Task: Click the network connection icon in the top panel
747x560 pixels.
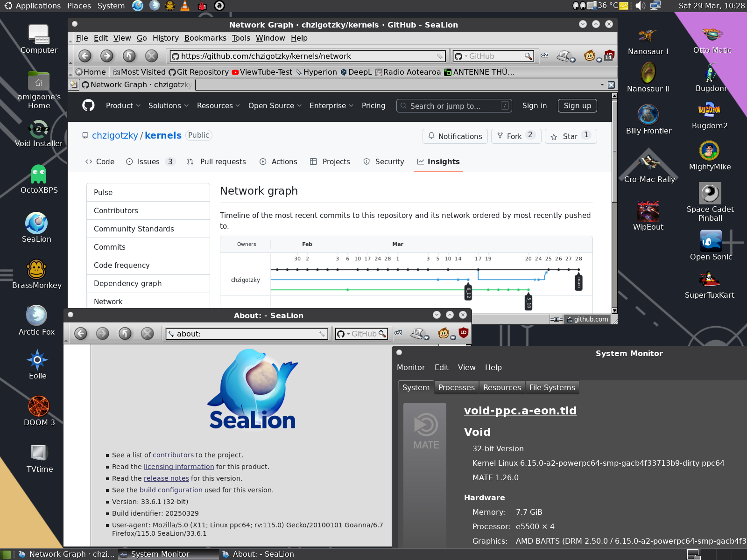Action: point(655,6)
